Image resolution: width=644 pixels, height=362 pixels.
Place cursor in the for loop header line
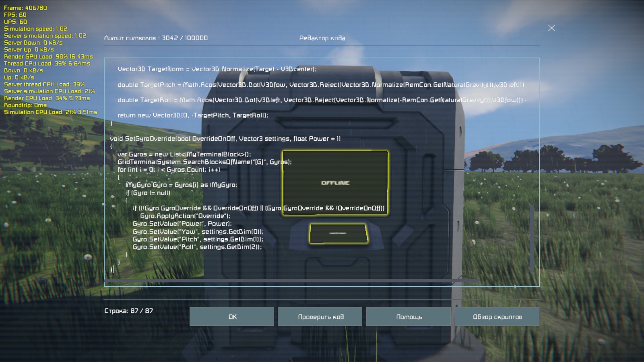168,170
